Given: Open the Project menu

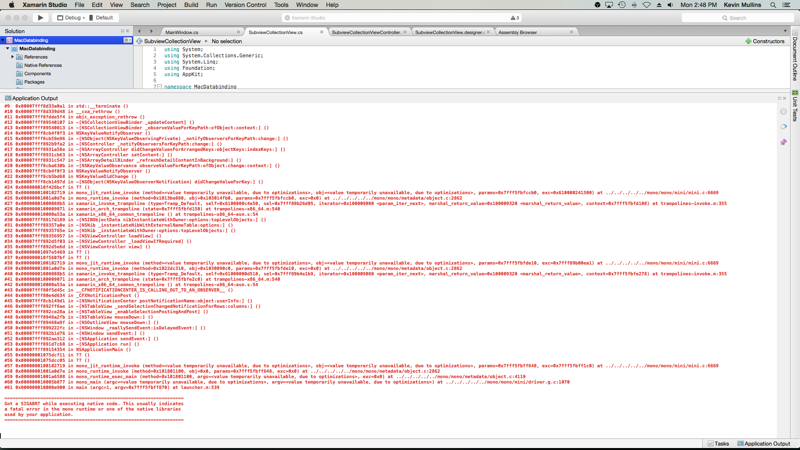Looking at the screenshot, I should (166, 5).
